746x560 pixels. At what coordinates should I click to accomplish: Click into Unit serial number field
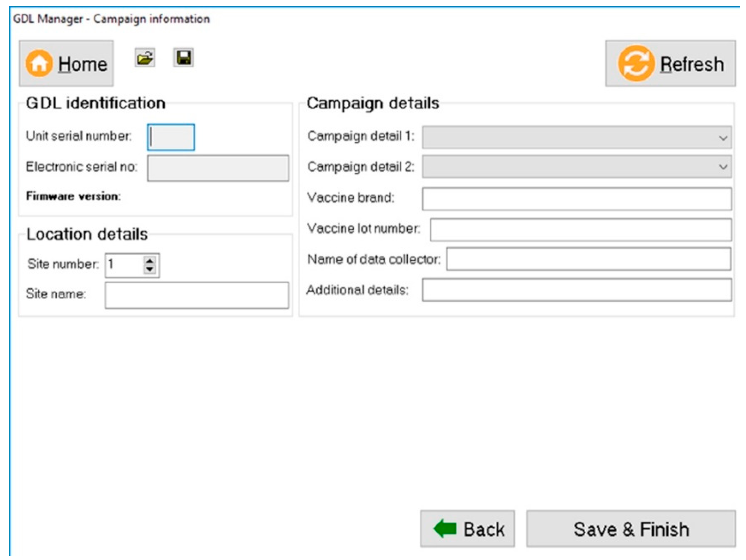[x=171, y=138]
